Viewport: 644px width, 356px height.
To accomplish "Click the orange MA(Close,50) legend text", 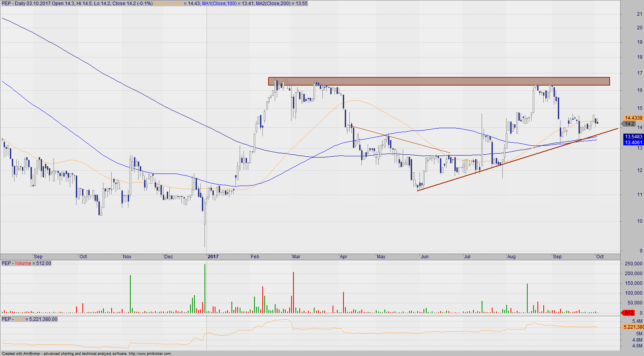I will (168, 4).
